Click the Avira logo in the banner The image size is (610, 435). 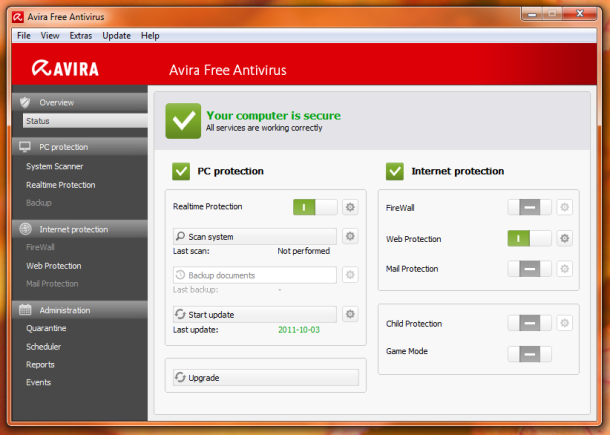(x=73, y=69)
